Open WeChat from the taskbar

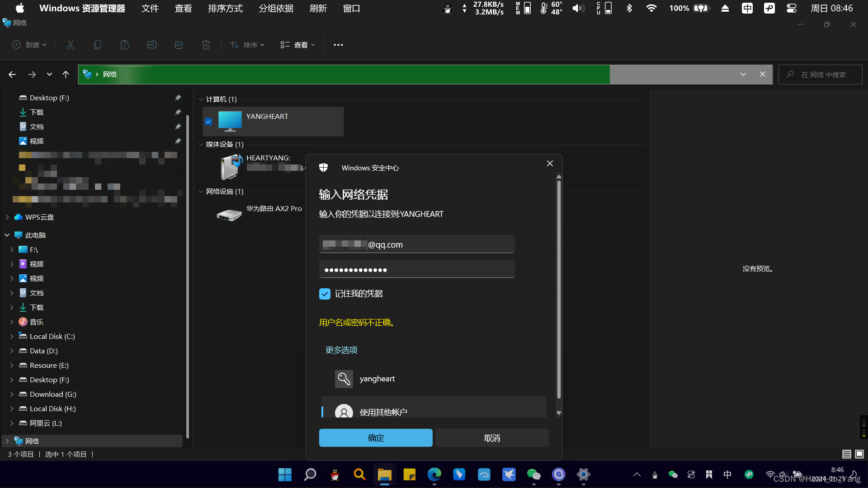pos(534,474)
